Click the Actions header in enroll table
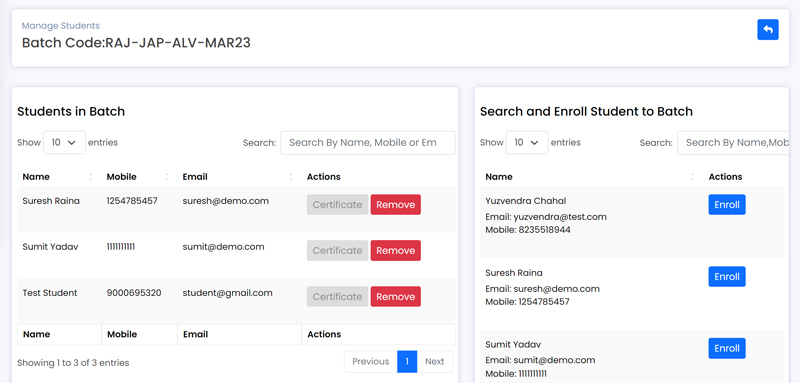 [x=725, y=177]
